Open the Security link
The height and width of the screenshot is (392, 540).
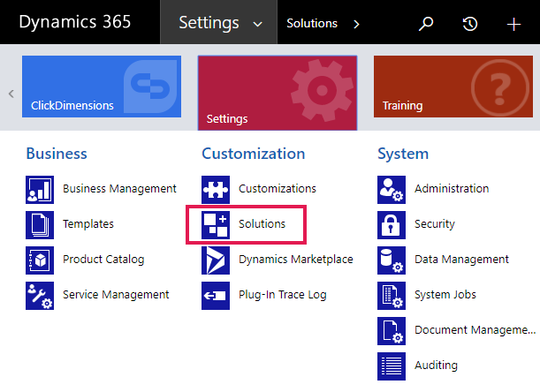click(435, 224)
